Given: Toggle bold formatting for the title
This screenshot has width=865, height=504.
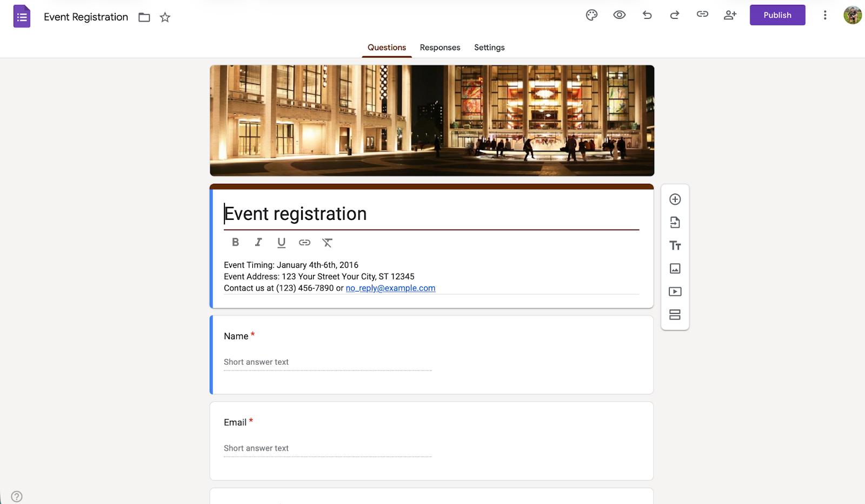Looking at the screenshot, I should click(235, 242).
